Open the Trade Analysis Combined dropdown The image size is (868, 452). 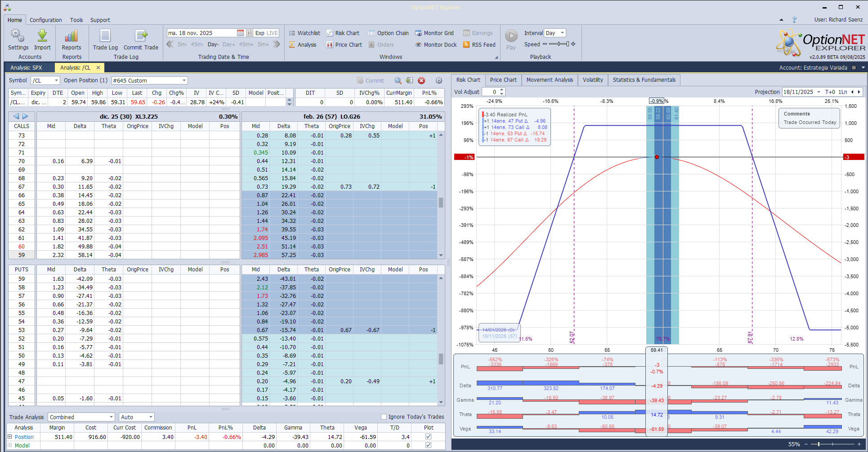tap(111, 417)
